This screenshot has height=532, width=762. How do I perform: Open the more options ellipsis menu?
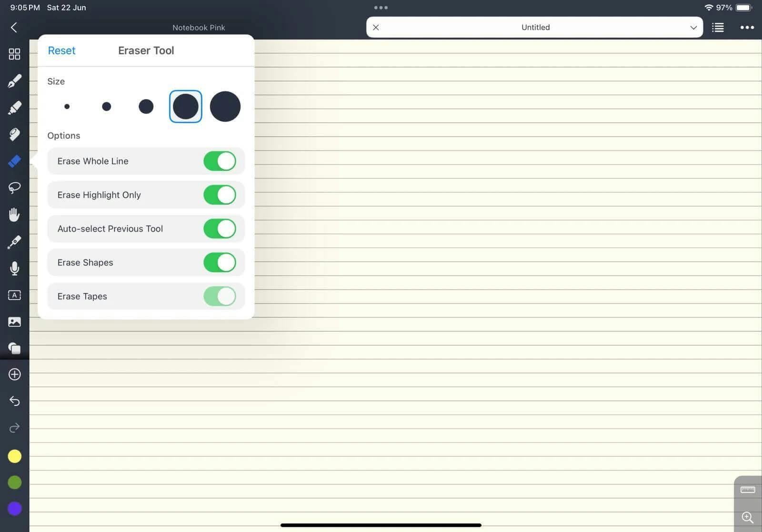click(x=747, y=27)
